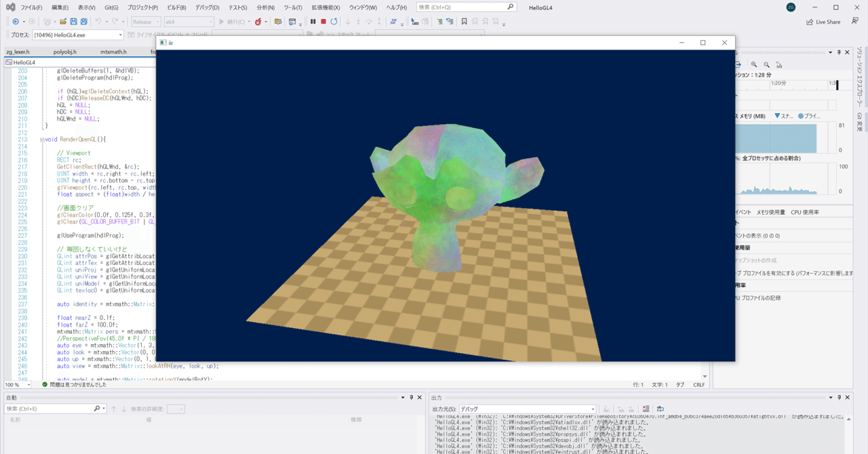This screenshot has height=454, width=868.
Task: Open the ツール(T) menu
Action: tap(293, 7)
